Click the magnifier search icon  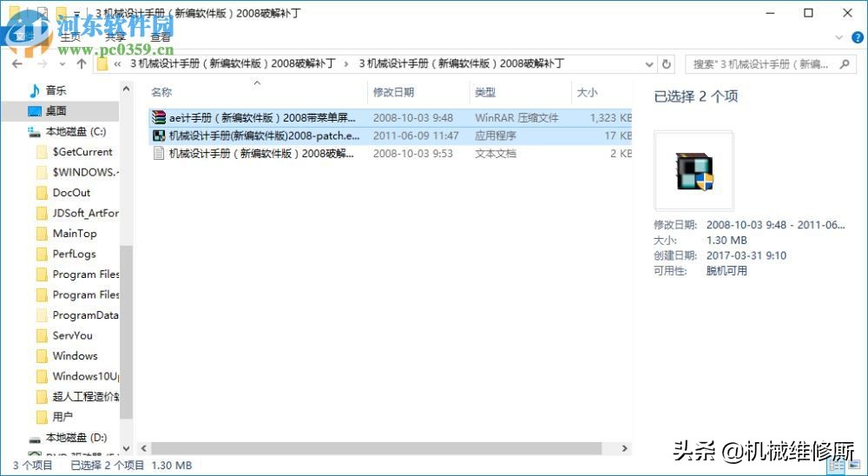click(x=845, y=64)
